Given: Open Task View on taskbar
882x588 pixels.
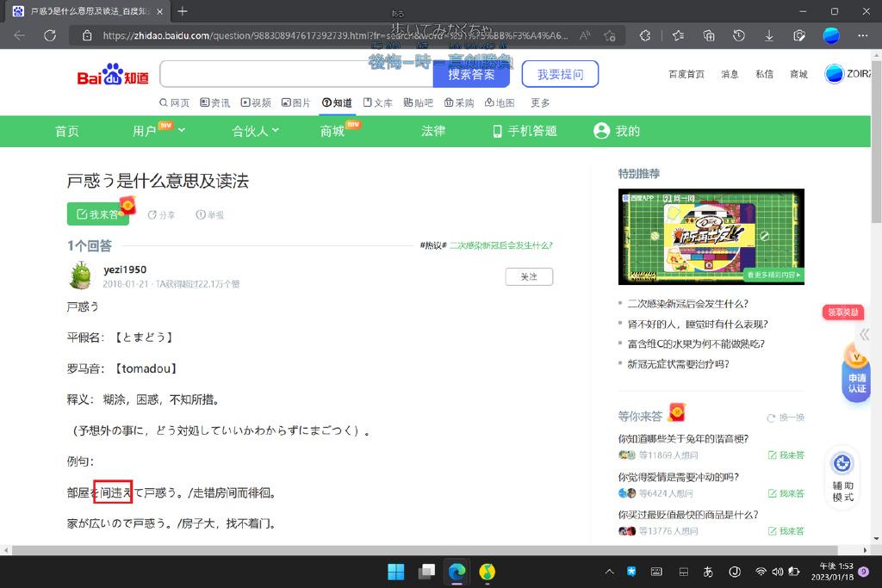Looking at the screenshot, I should (x=427, y=572).
